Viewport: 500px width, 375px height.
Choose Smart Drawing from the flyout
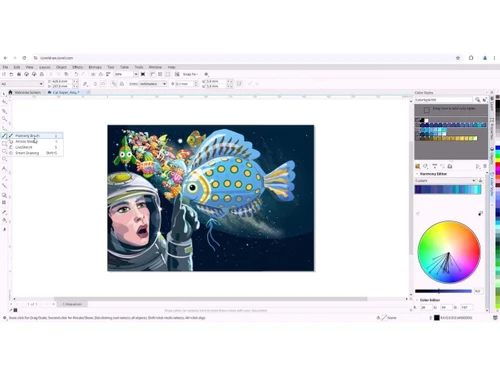click(x=36, y=153)
